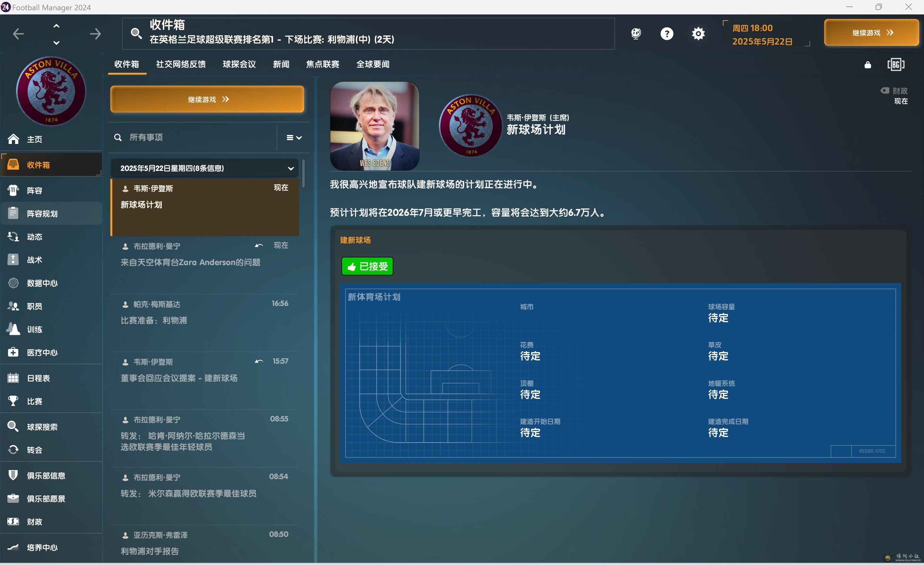Click top-right 继续游戏 button
The width and height of the screenshot is (924, 565).
(871, 33)
